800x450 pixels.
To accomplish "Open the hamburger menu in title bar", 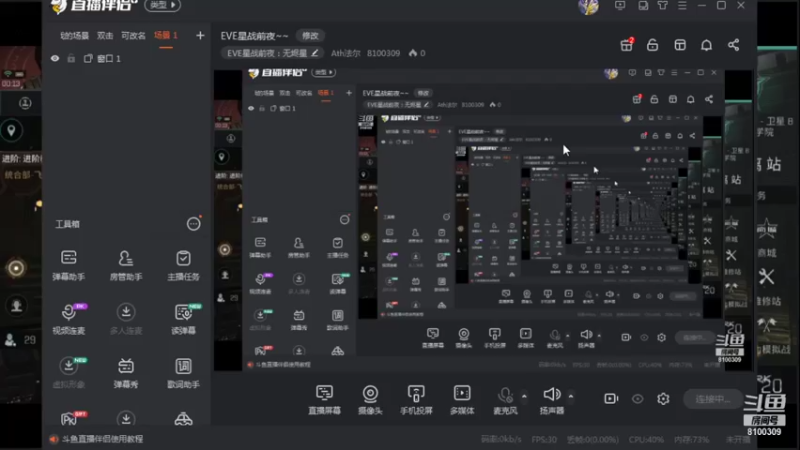I will click(682, 6).
